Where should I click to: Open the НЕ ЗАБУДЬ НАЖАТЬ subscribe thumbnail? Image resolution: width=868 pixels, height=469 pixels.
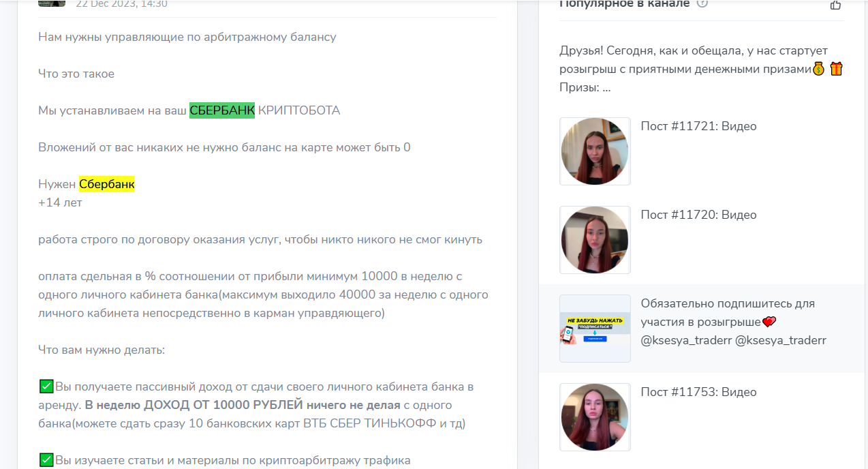coord(595,329)
